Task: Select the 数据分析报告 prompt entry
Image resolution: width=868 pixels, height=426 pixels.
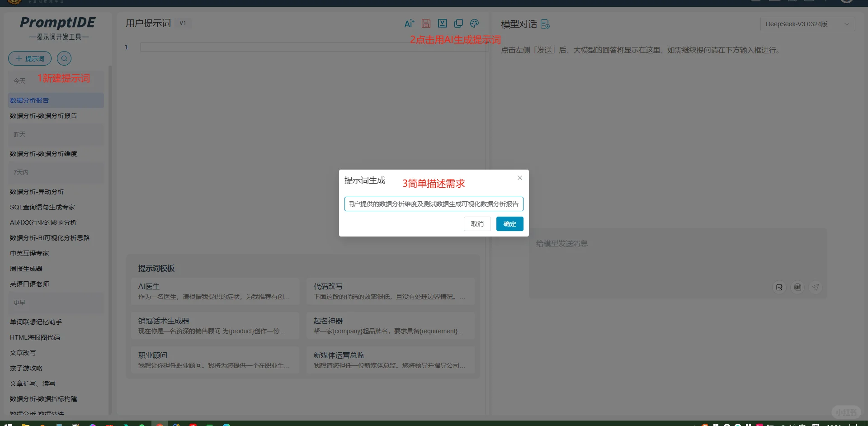Action: point(29,100)
